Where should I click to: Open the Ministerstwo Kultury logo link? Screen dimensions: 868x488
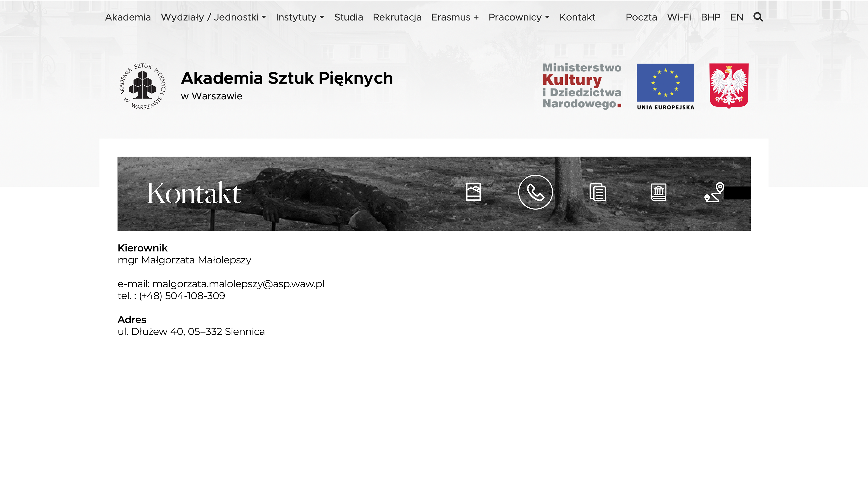coord(582,86)
